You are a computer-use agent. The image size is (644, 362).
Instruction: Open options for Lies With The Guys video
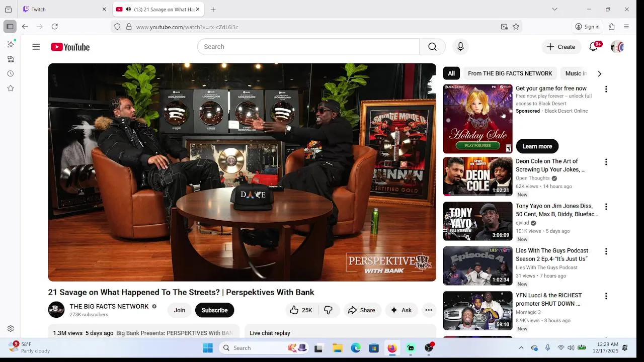point(606,251)
